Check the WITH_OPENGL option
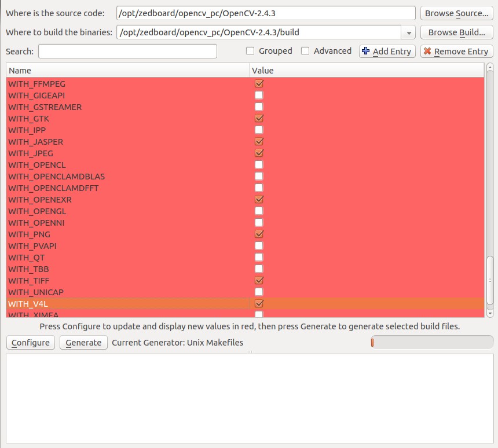 pyautogui.click(x=259, y=211)
